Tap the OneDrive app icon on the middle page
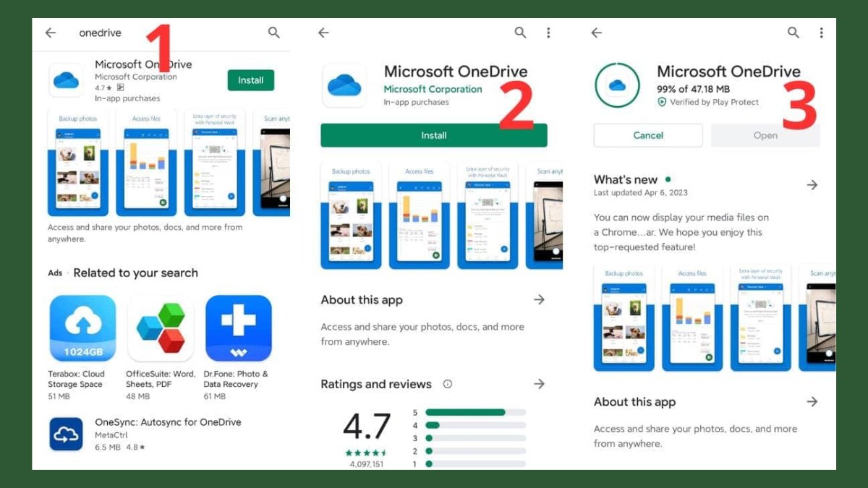868x488 pixels. click(344, 85)
